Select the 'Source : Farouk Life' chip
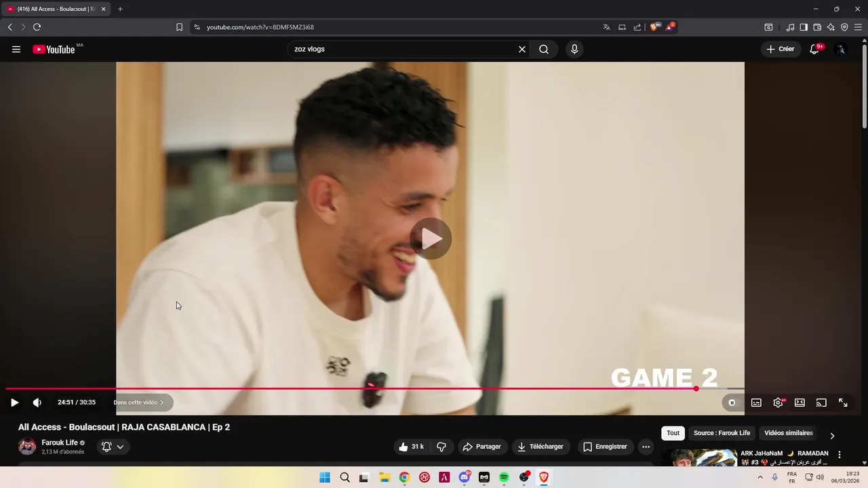 (722, 433)
